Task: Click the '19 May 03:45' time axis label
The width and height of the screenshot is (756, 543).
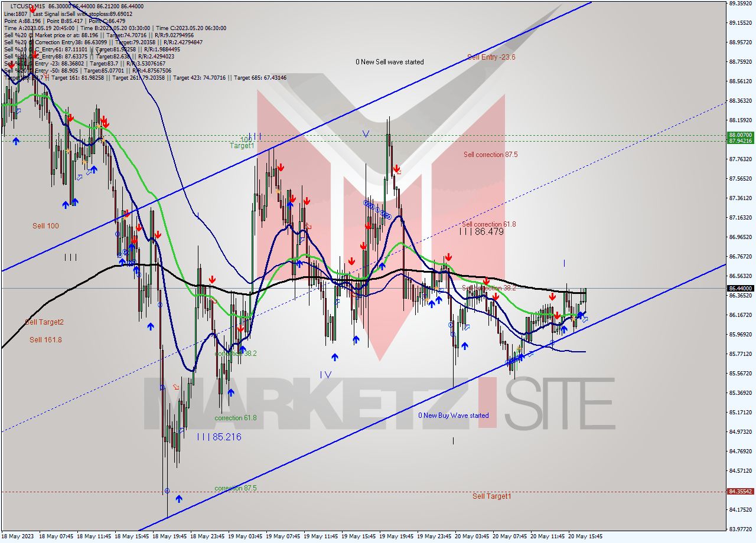Action: pyautogui.click(x=245, y=537)
